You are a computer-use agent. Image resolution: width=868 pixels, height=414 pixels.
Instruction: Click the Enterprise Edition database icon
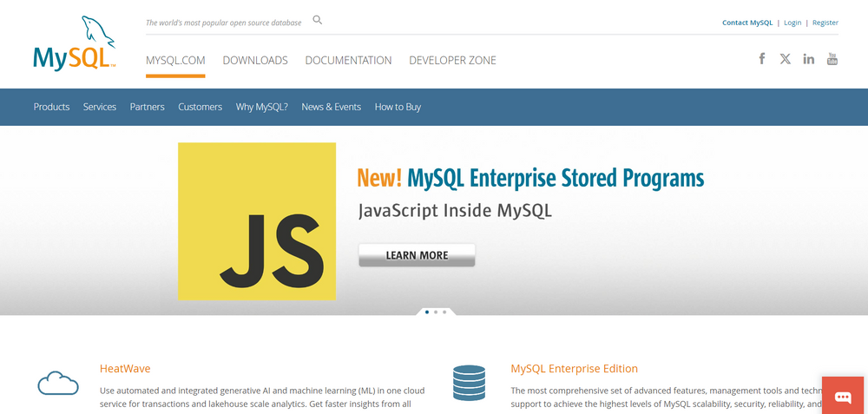469,383
